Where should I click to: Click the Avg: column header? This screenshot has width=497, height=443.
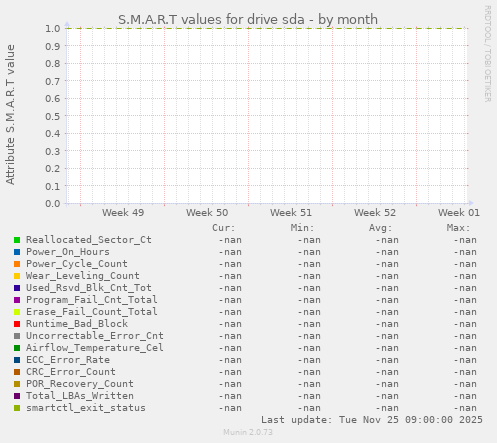pos(380,228)
